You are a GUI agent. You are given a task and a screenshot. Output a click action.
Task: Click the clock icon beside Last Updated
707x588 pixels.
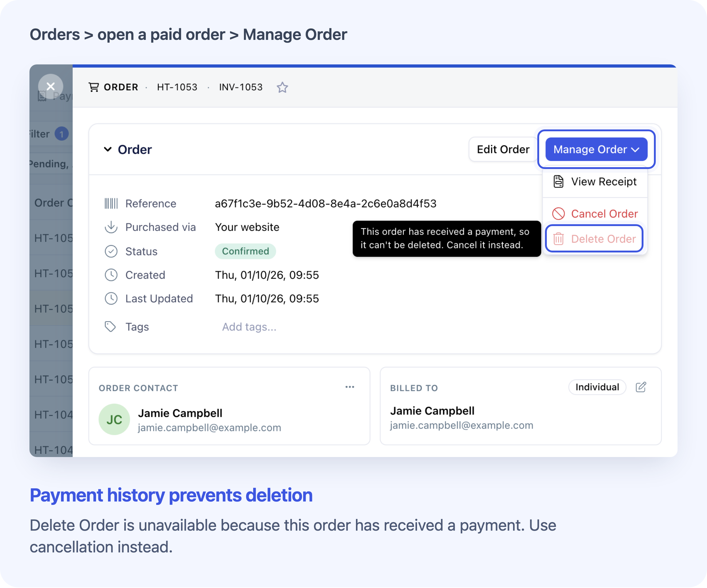(111, 298)
